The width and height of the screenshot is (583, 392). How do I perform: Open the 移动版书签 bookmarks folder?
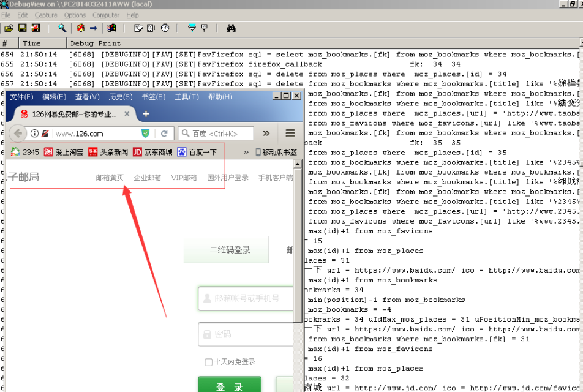(276, 152)
